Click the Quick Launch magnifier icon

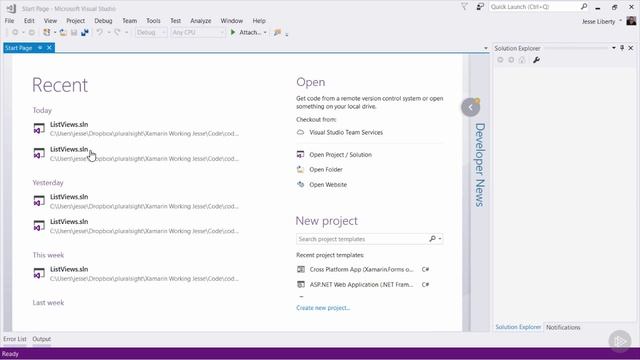click(584, 7)
